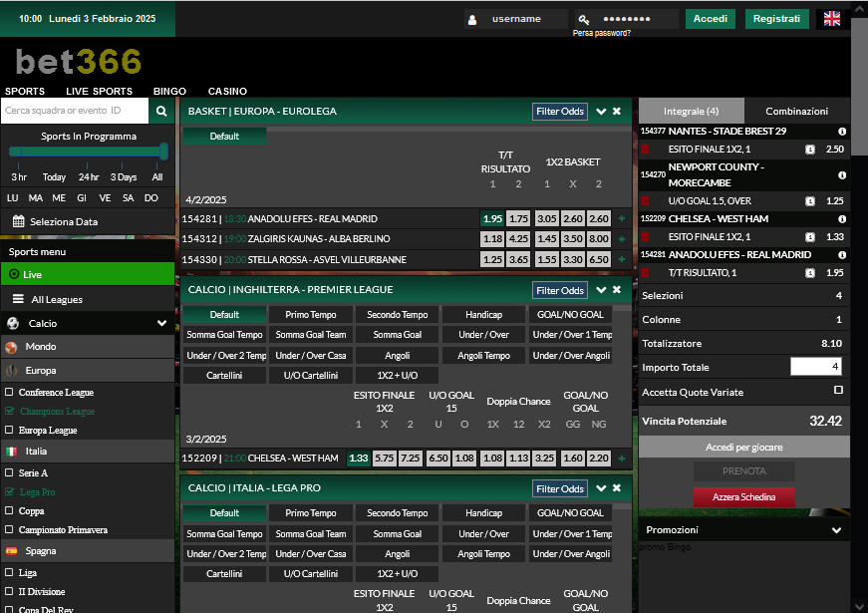Click banker icon beside odds 1.95
Image resolution: width=868 pixels, height=613 pixels.
[x=810, y=273]
